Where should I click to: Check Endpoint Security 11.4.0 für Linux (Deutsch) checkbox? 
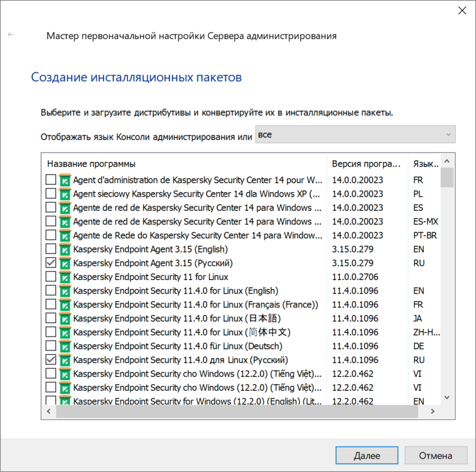[51, 346]
